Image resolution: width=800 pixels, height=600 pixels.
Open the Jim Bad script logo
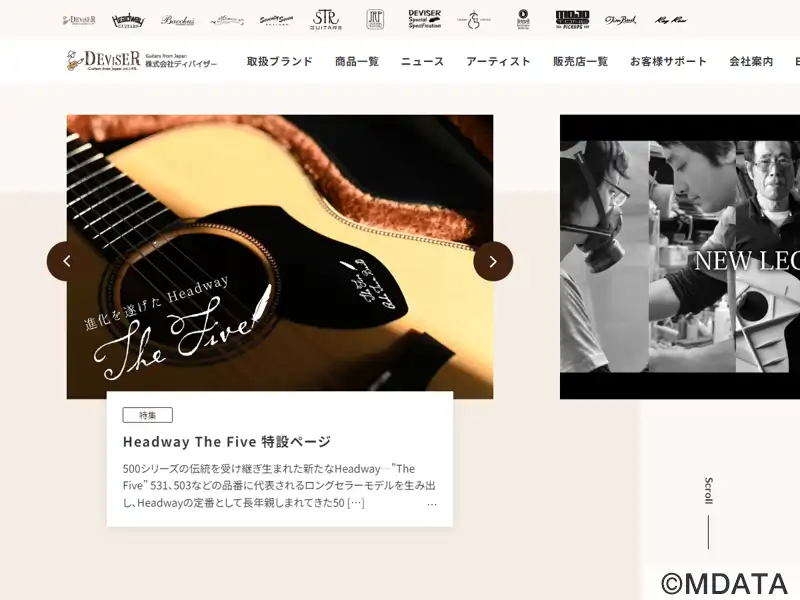tap(621, 20)
